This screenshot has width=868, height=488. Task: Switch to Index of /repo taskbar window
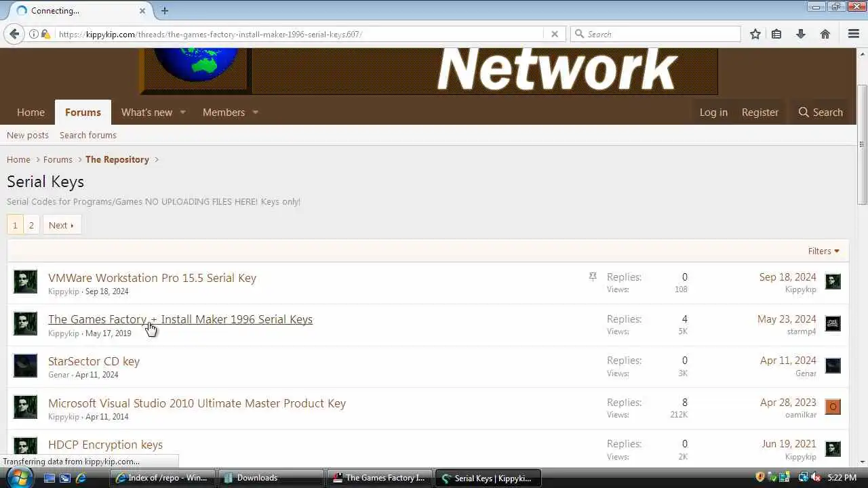click(x=162, y=478)
